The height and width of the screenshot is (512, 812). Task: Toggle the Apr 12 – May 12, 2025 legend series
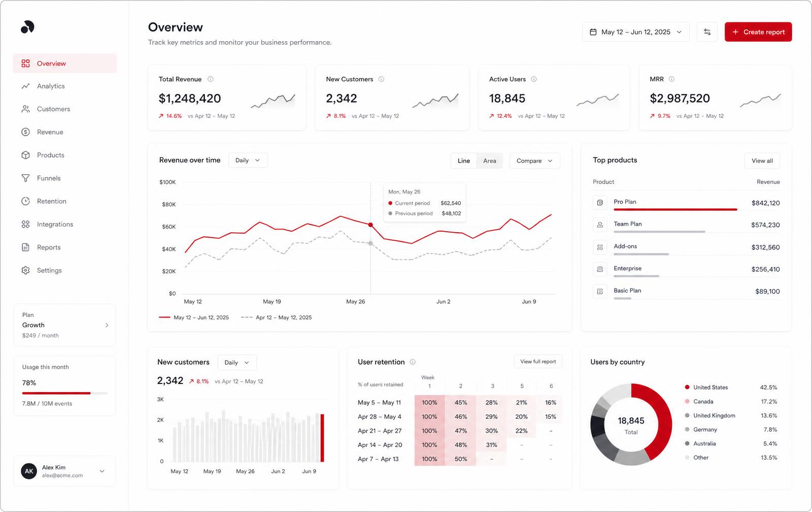click(x=277, y=317)
